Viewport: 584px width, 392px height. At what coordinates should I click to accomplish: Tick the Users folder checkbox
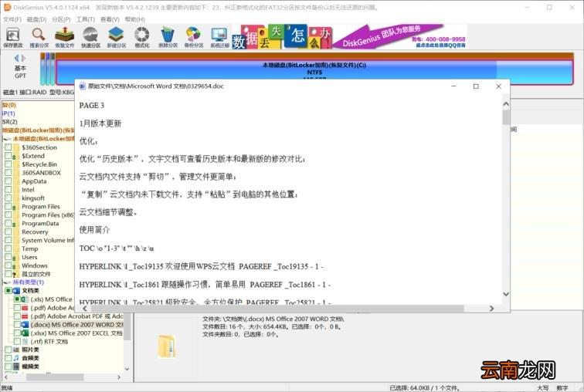point(8,257)
